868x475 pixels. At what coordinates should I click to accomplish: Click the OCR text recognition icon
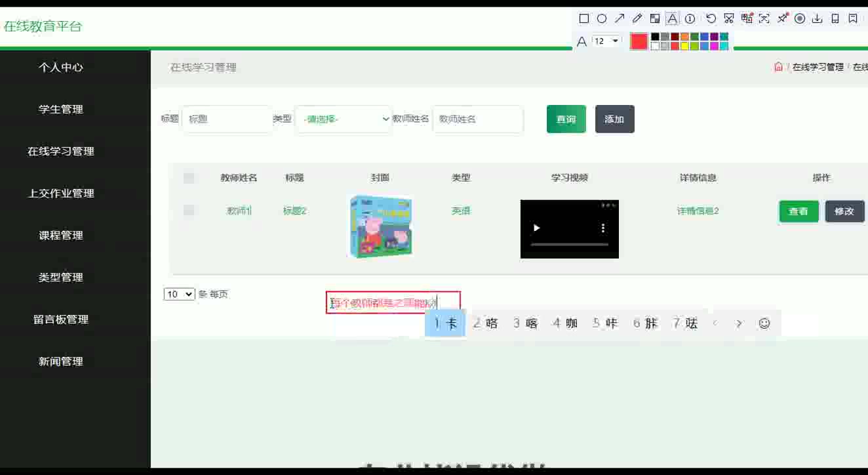(x=764, y=18)
